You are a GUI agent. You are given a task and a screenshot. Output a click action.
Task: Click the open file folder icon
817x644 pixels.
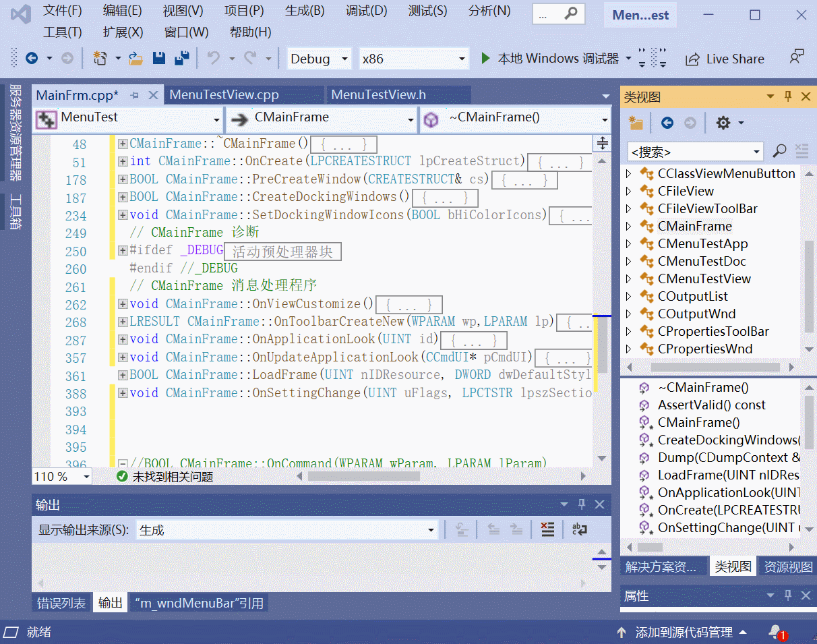tap(135, 59)
